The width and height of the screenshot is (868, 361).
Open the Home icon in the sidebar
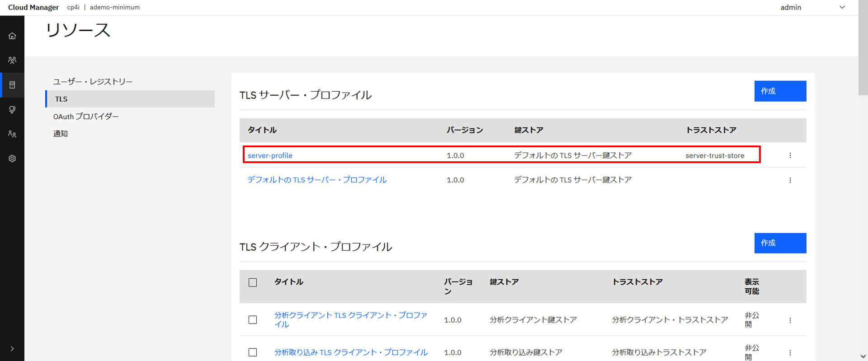pos(12,36)
